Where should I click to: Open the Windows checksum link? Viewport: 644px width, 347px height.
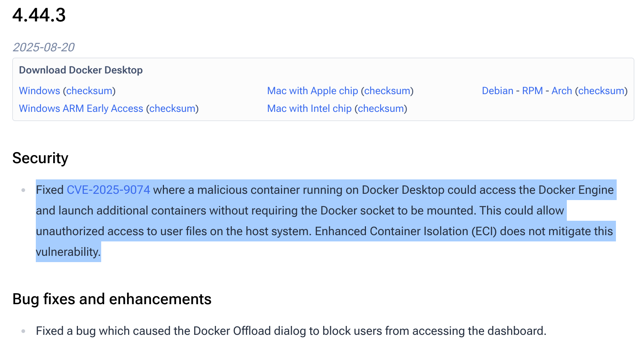point(89,91)
